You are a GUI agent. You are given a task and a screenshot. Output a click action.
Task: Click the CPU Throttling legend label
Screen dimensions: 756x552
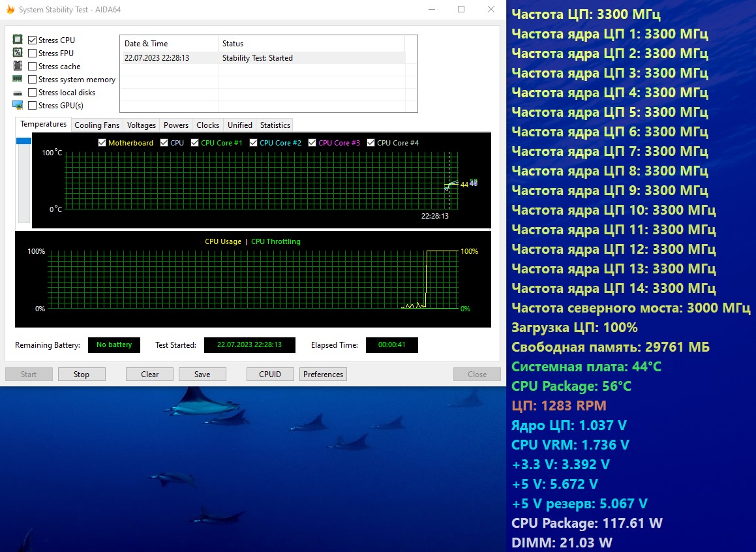coord(276,241)
